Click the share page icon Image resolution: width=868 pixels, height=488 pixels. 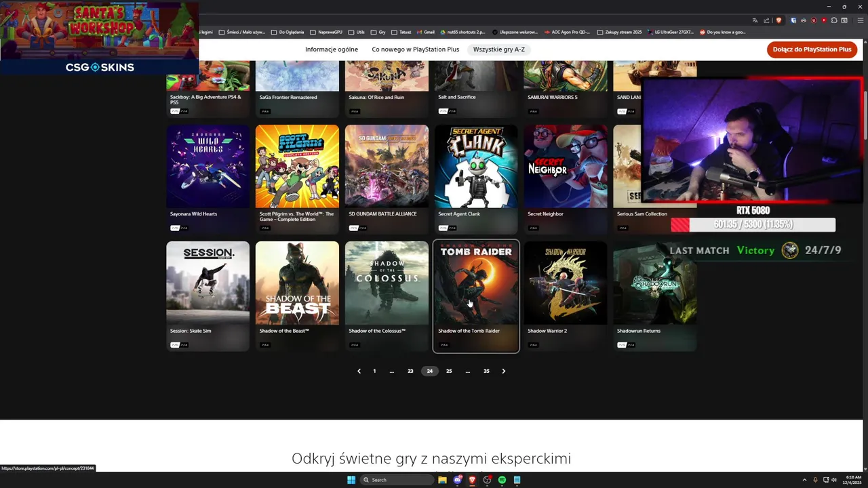click(767, 20)
